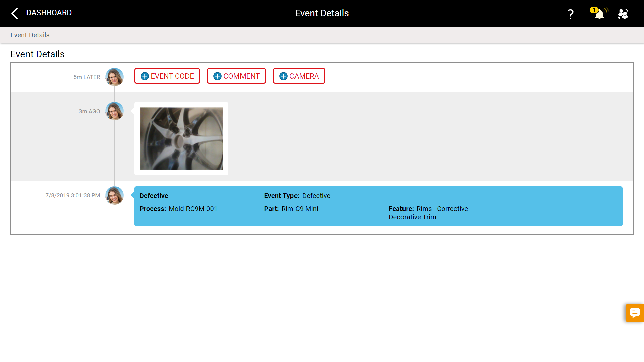Click the Part value Rim-C9 Mini
644x362 pixels.
pyautogui.click(x=300, y=209)
